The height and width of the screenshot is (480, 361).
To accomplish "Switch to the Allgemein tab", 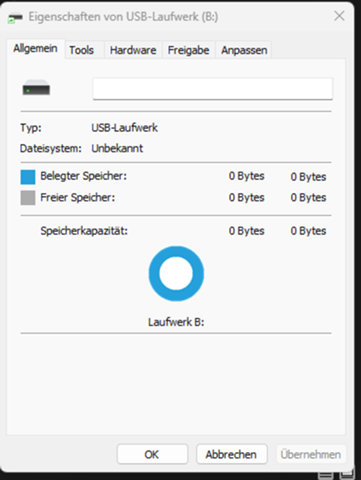I will pyautogui.click(x=35, y=49).
